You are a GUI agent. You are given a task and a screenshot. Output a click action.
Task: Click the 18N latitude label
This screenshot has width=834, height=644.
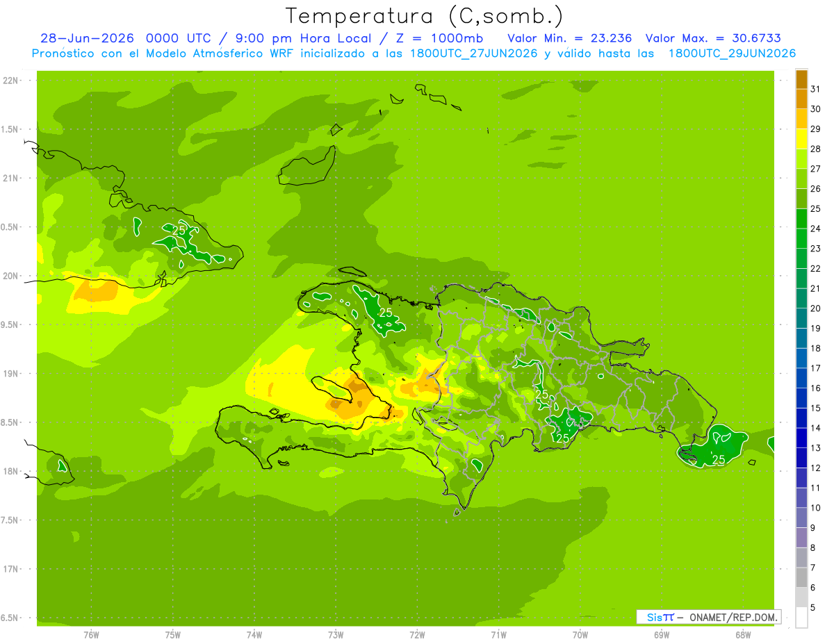pos(12,472)
